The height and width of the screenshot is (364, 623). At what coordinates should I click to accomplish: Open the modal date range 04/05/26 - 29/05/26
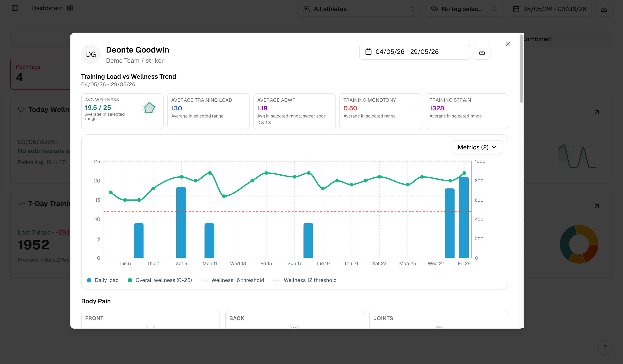tap(414, 52)
